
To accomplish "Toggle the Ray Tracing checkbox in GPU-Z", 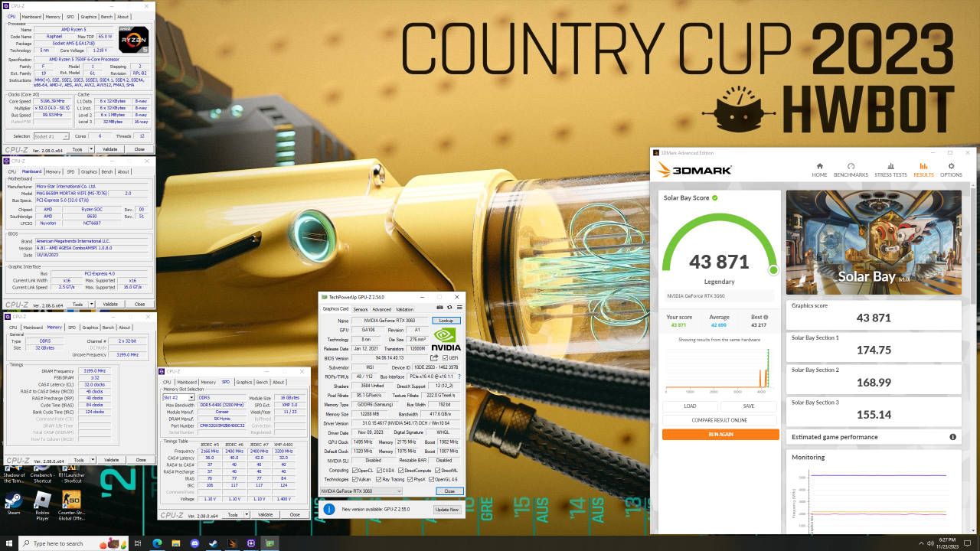I will pos(377,479).
